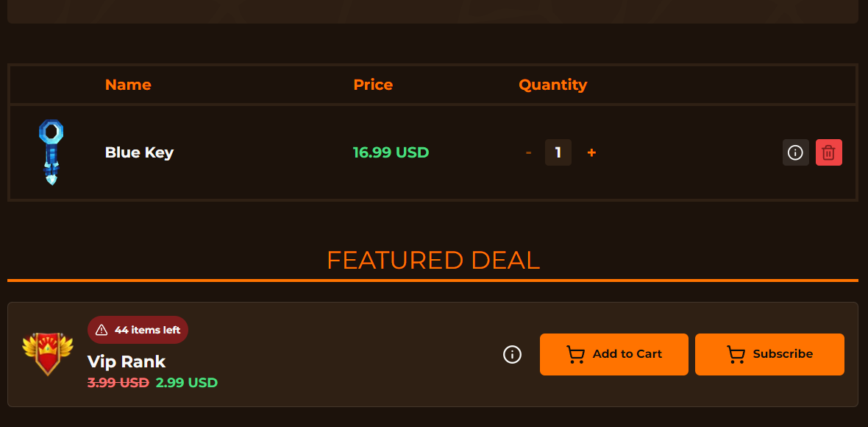868x427 pixels.
Task: Click the Name column header
Action: click(x=128, y=85)
